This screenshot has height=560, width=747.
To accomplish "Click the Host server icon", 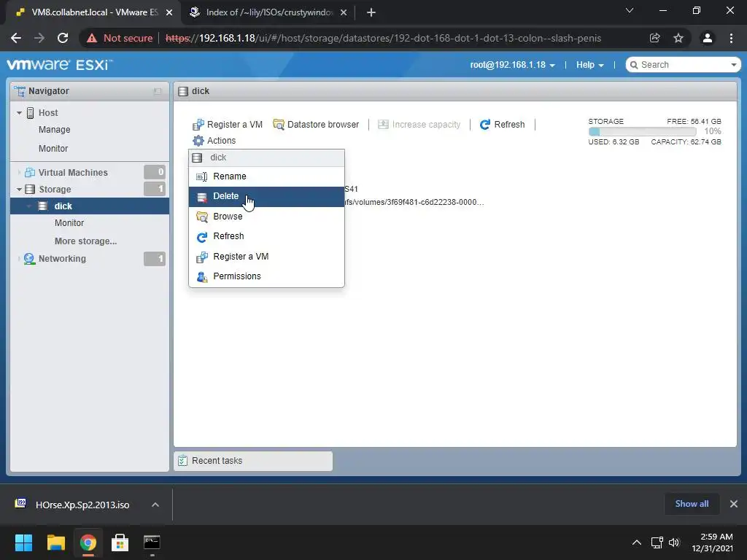I will (x=30, y=113).
